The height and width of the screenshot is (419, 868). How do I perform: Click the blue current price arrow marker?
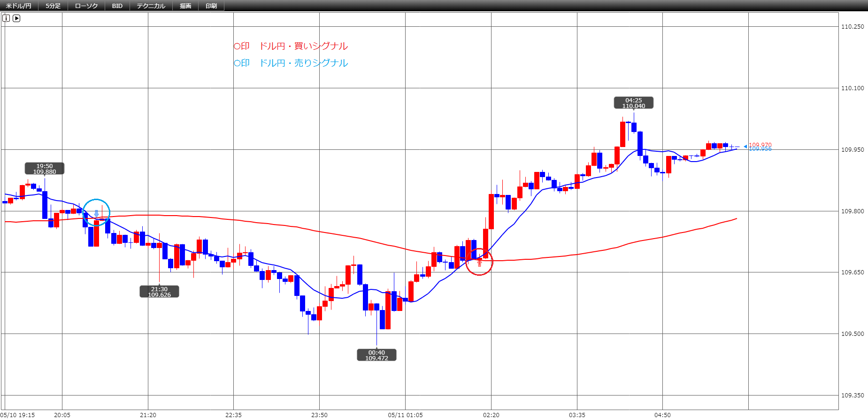click(x=745, y=147)
